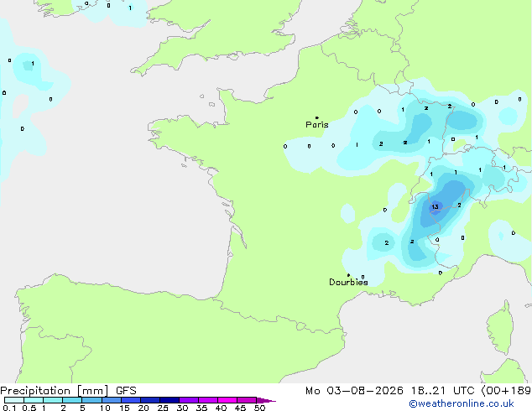
Task: Pick the 10–15 mm legend color swatch
Action: [x=112, y=400]
